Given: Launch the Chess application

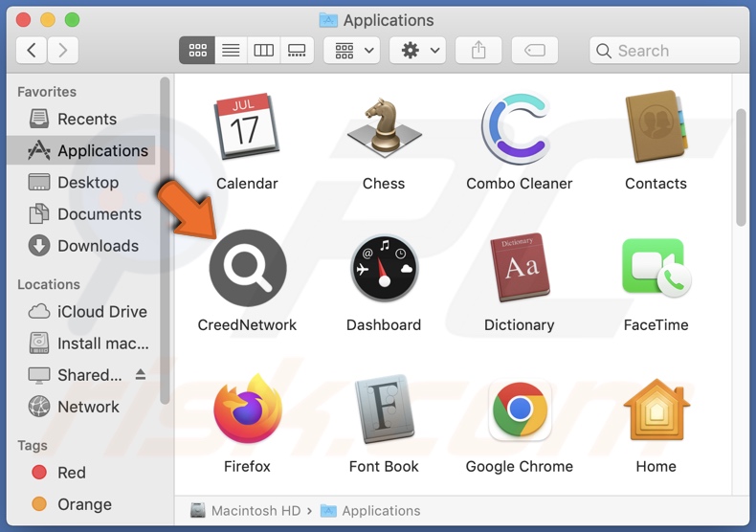Looking at the screenshot, I should pos(384,128).
